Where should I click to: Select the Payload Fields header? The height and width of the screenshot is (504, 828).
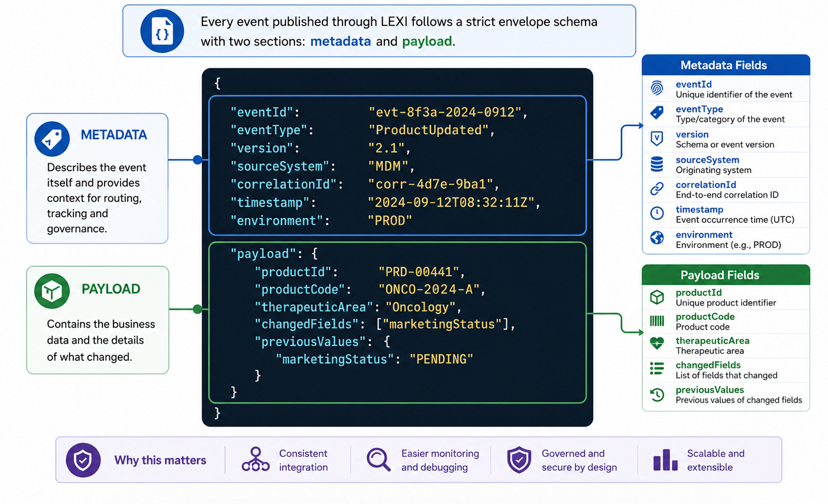tap(726, 275)
